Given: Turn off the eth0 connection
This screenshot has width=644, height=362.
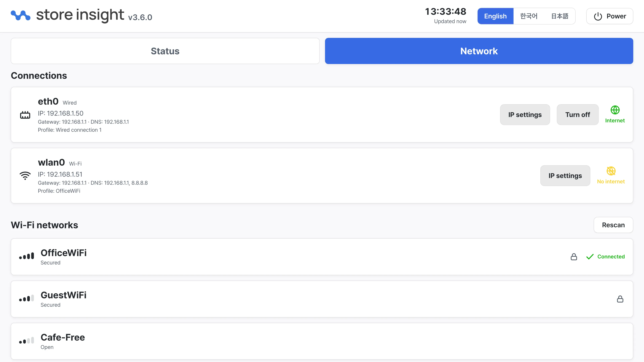Looking at the screenshot, I should coord(578,115).
